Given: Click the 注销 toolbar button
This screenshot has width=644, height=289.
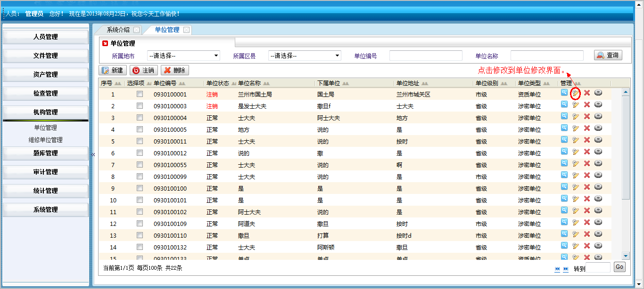Looking at the screenshot, I should tap(144, 71).
